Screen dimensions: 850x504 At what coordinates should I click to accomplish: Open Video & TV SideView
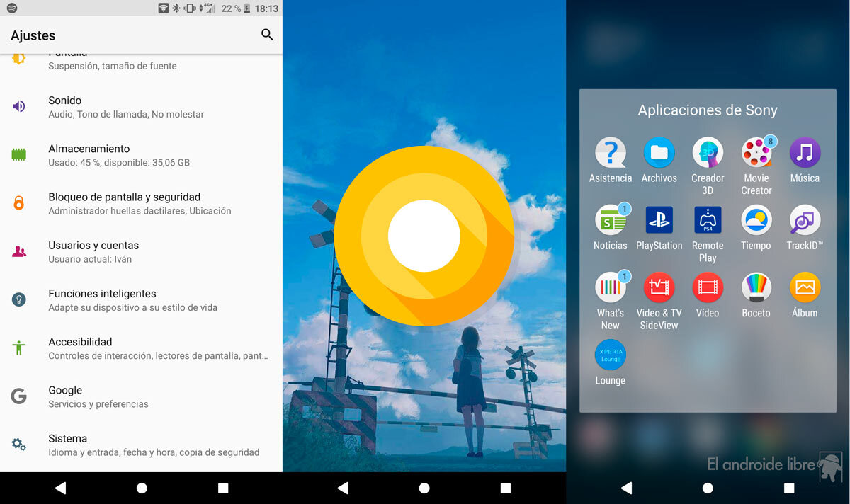tap(659, 287)
